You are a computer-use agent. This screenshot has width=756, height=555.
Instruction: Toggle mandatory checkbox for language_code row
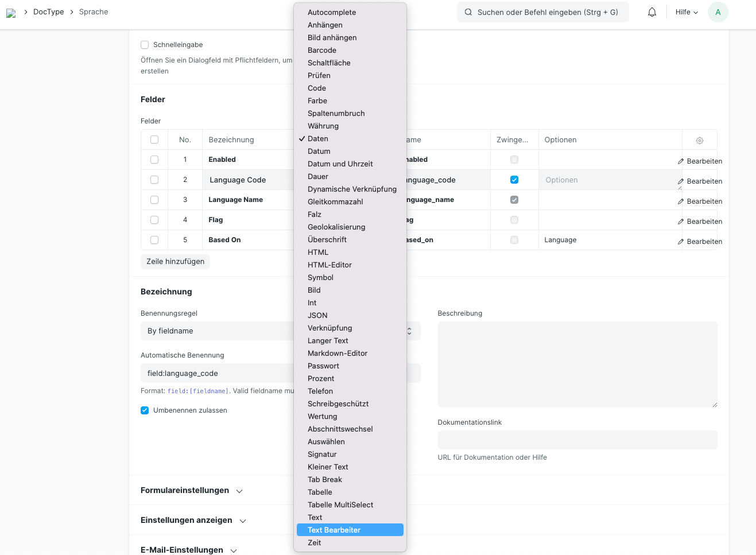(514, 180)
